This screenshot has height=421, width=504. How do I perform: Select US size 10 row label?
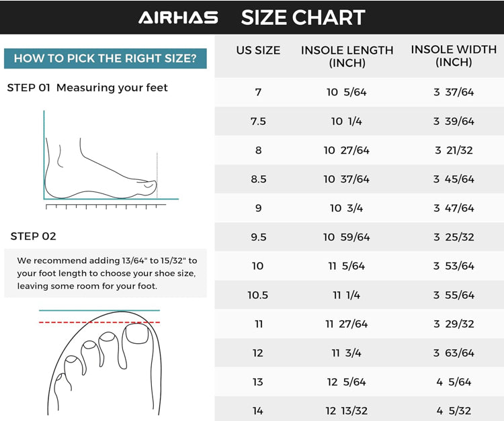coord(258,266)
